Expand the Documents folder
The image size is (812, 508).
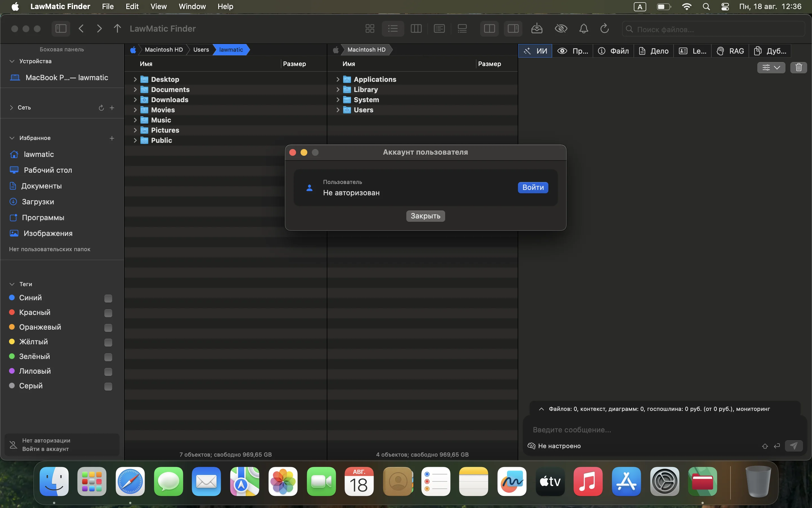(x=135, y=90)
